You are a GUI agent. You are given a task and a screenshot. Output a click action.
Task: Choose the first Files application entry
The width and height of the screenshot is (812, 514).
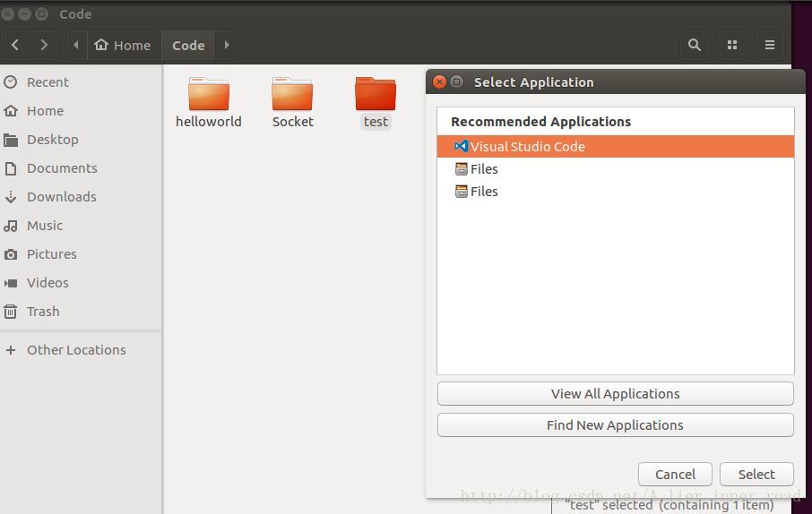[615, 168]
